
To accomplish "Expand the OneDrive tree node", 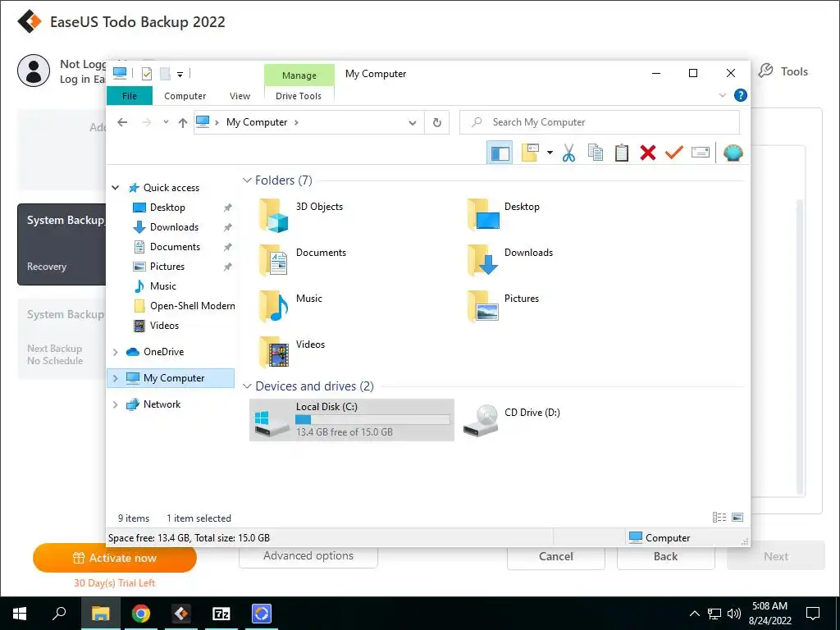I will pos(115,352).
